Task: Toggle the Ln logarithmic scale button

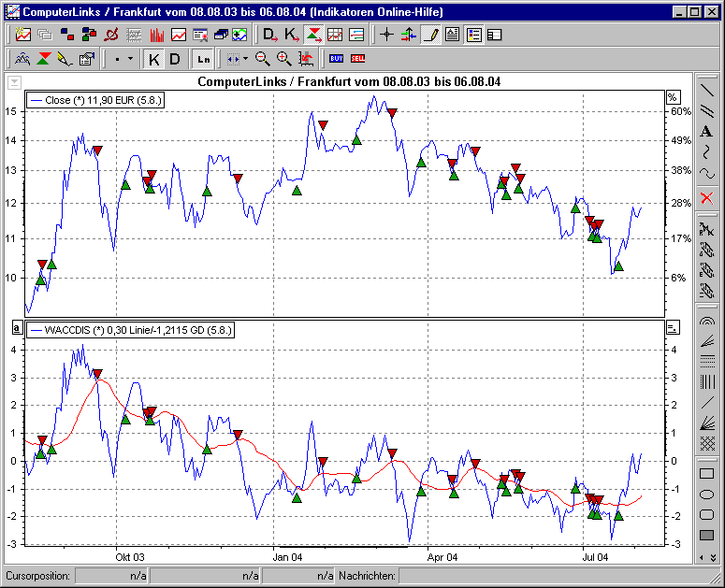Action: tap(203, 59)
